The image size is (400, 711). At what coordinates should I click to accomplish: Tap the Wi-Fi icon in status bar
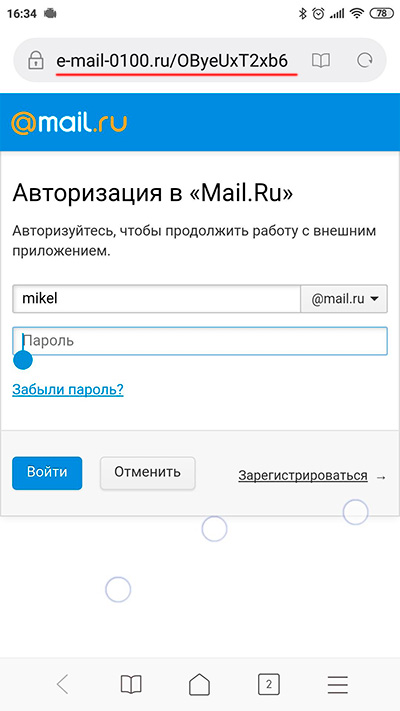357,13
